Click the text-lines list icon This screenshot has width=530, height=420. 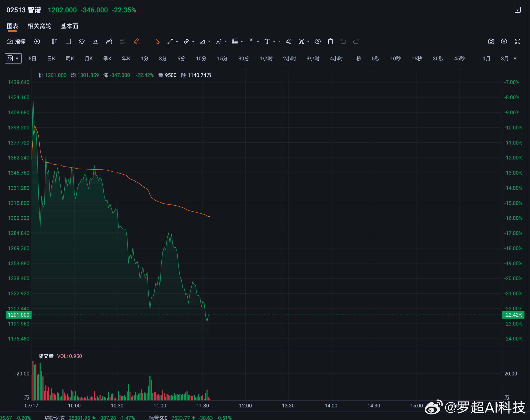point(123,41)
